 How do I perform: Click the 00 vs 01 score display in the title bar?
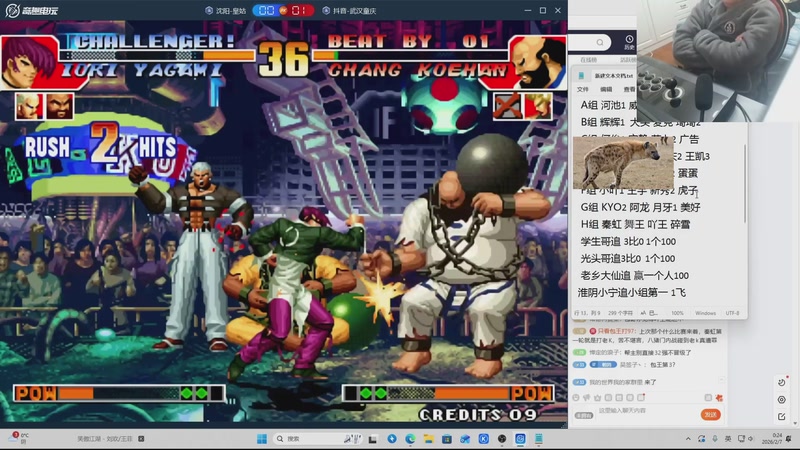(283, 10)
